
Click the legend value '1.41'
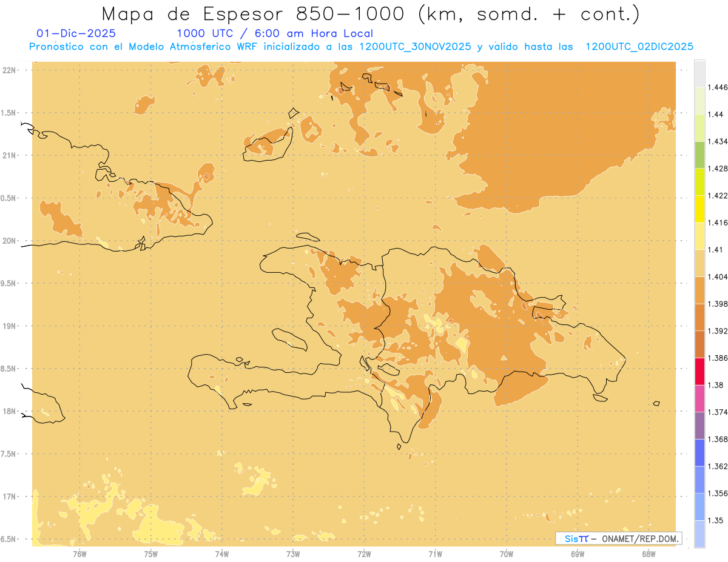[x=716, y=250]
